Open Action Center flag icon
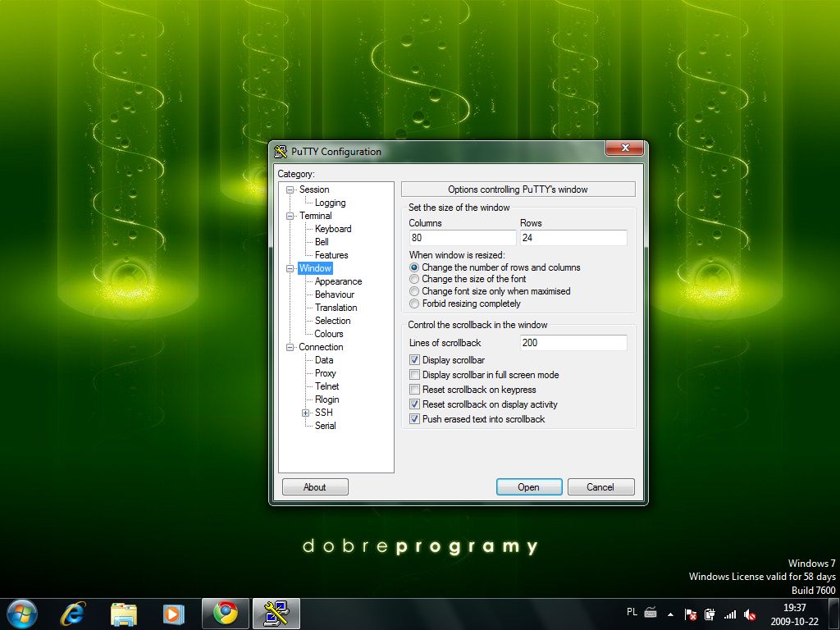Viewport: 840px width, 630px height. click(x=691, y=614)
